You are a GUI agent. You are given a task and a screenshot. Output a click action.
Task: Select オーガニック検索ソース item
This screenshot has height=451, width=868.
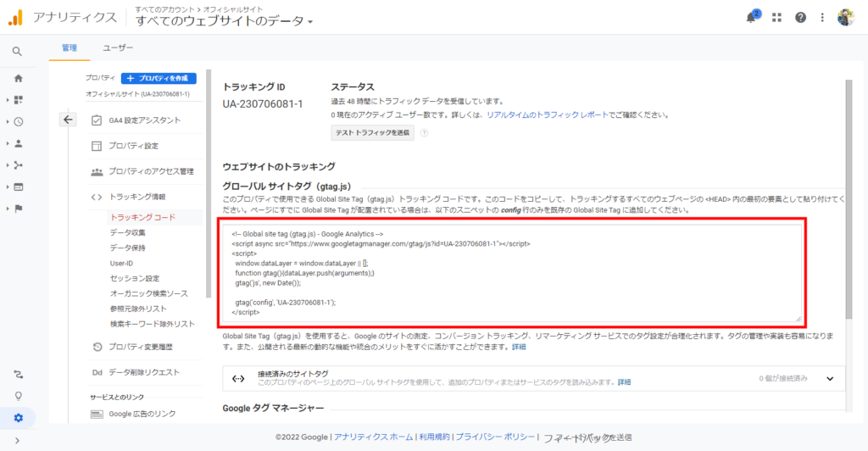point(149,294)
